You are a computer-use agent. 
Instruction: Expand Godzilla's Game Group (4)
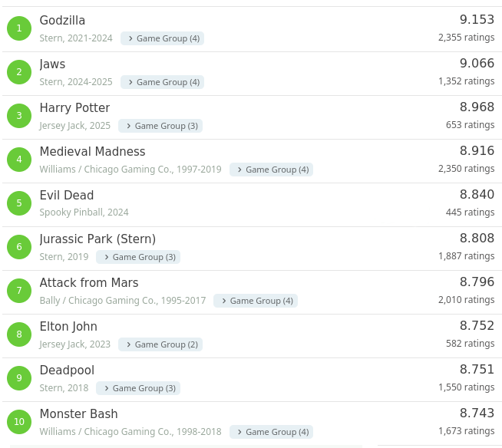(162, 38)
